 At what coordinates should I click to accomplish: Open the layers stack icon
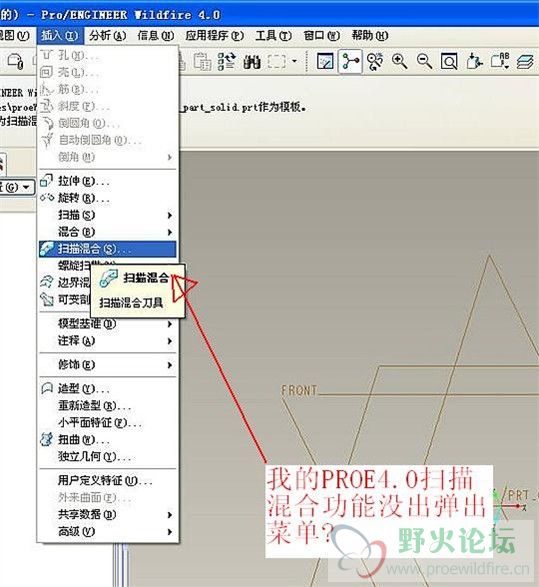525,61
